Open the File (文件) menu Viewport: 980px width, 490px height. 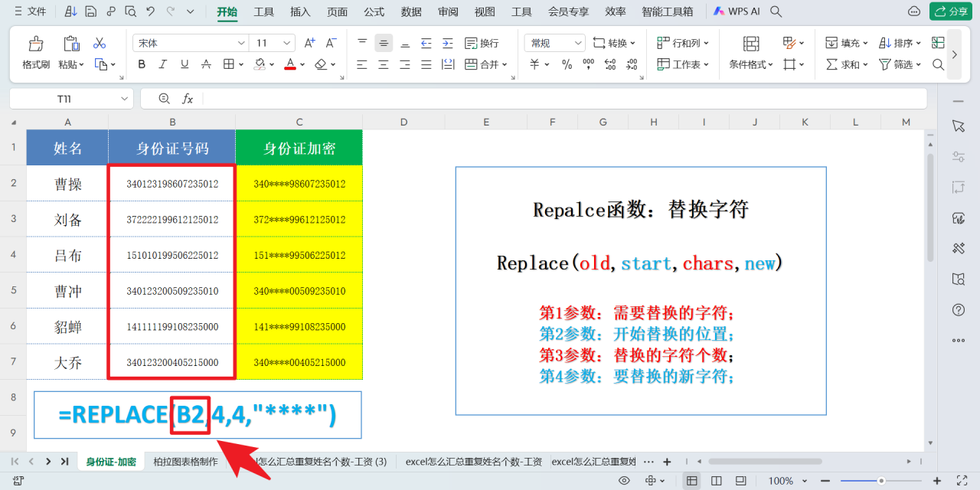[29, 11]
